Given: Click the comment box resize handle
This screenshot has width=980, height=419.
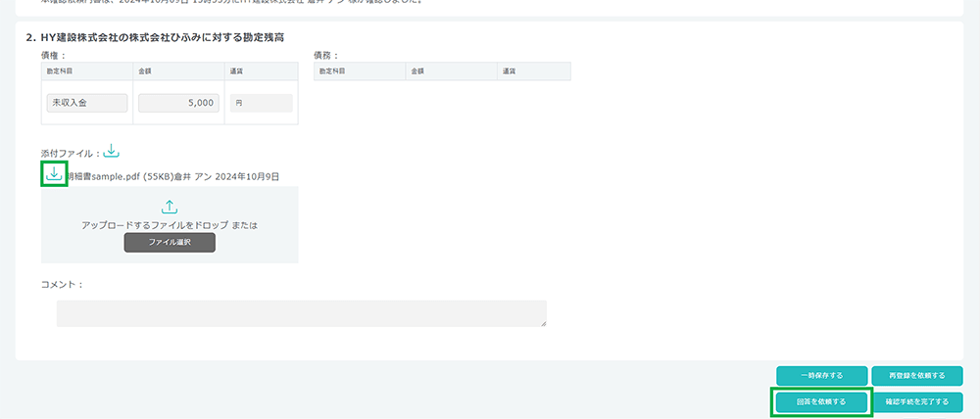Looking at the screenshot, I should [x=543, y=323].
